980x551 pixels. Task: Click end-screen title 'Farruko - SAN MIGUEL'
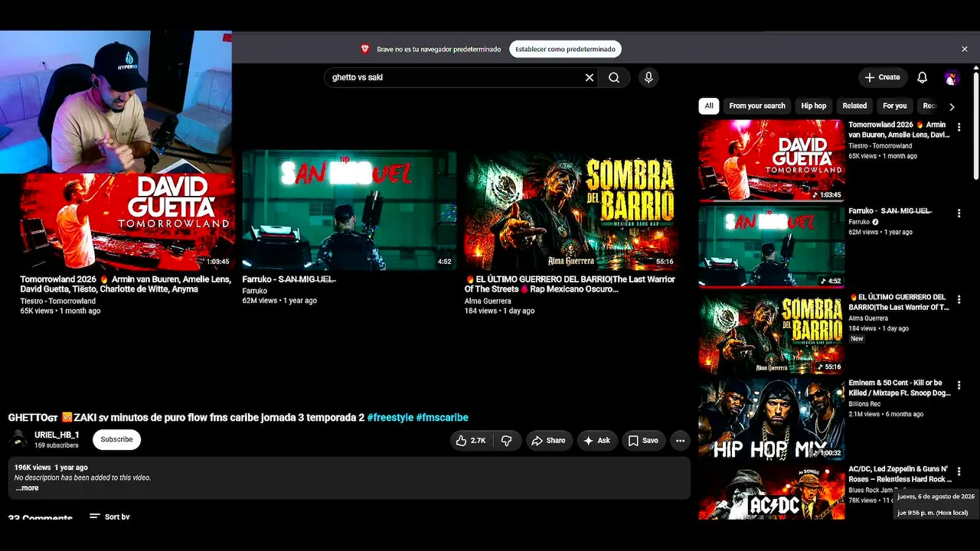[289, 279]
